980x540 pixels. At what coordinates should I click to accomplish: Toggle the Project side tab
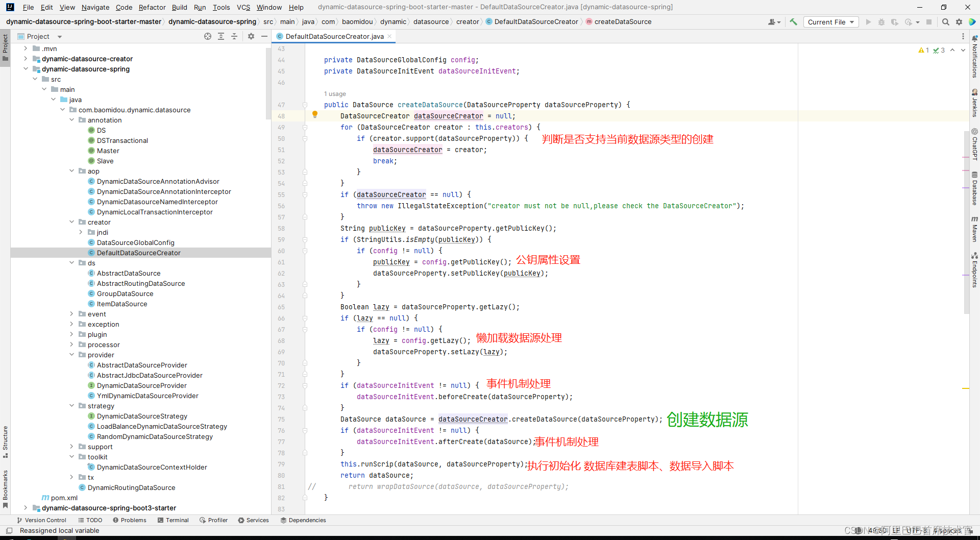tap(5, 46)
